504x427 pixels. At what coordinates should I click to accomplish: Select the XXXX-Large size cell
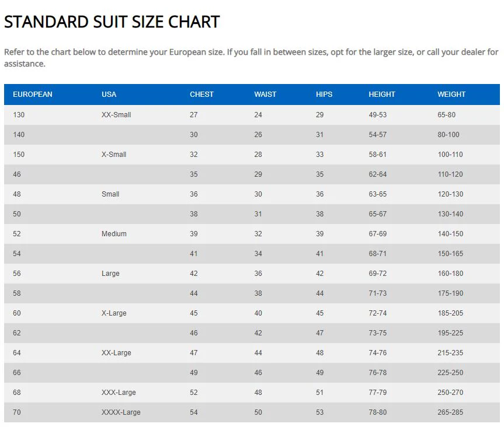(x=121, y=412)
